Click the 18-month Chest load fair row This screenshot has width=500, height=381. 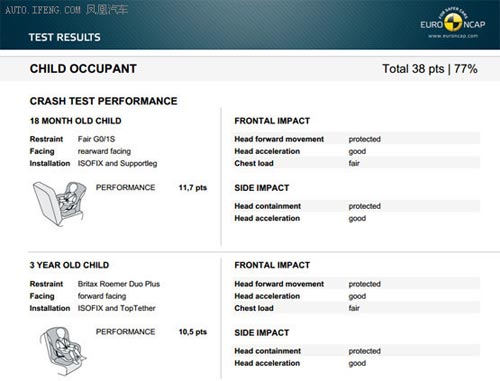click(x=356, y=163)
